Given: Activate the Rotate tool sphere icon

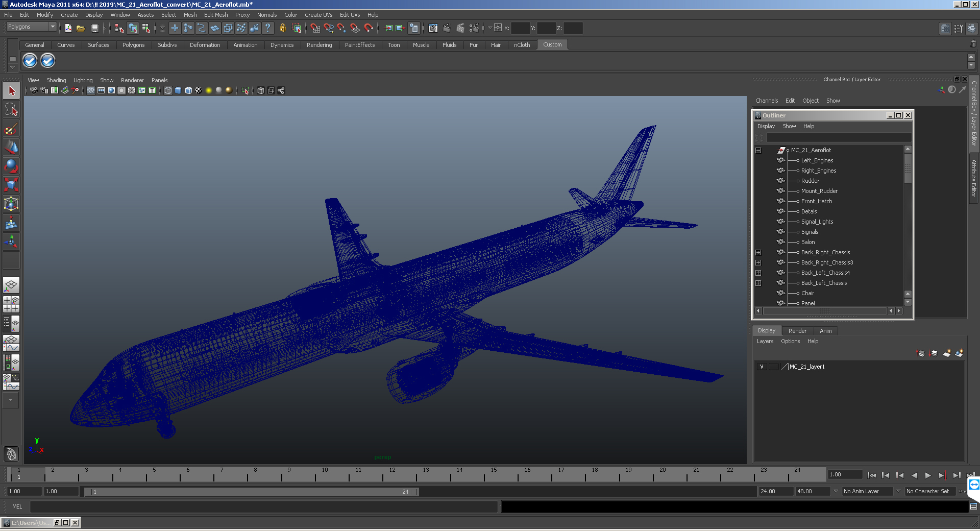Looking at the screenshot, I should (x=11, y=166).
